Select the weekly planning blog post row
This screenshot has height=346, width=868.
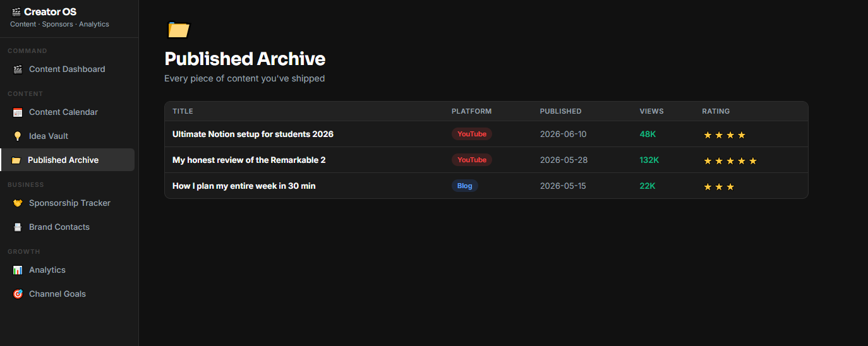click(x=486, y=186)
